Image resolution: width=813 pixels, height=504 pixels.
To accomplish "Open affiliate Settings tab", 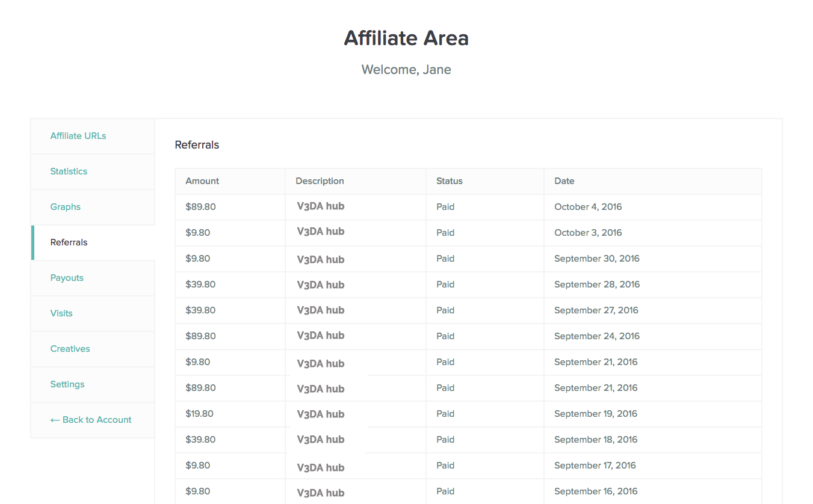I will click(67, 384).
